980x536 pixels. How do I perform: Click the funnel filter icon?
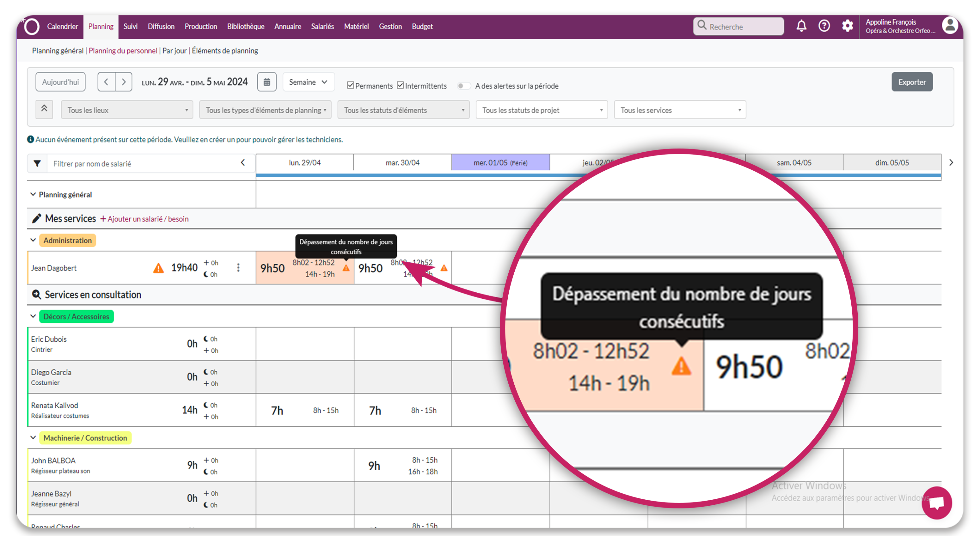[37, 164]
